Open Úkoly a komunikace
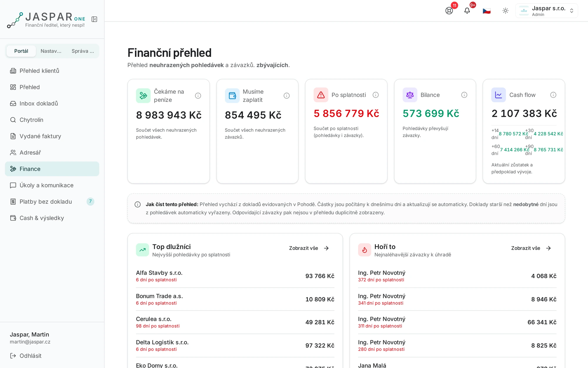 click(x=52, y=185)
